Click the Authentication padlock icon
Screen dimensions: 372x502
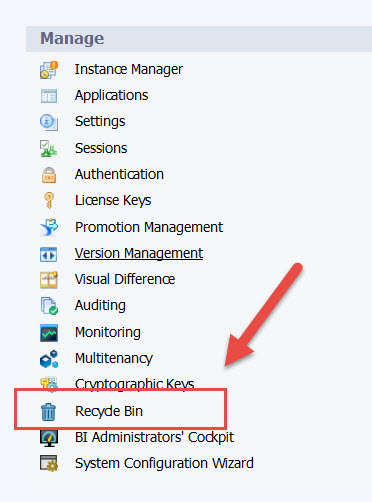(x=49, y=175)
